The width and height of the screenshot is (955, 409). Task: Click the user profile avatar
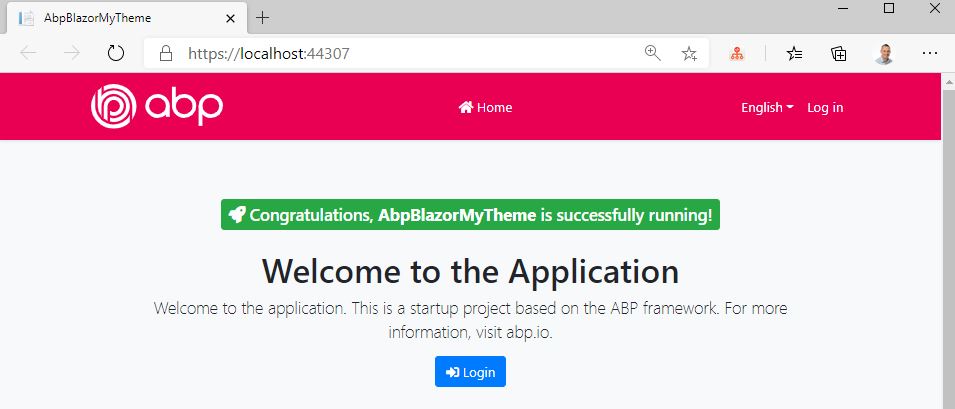(x=884, y=54)
